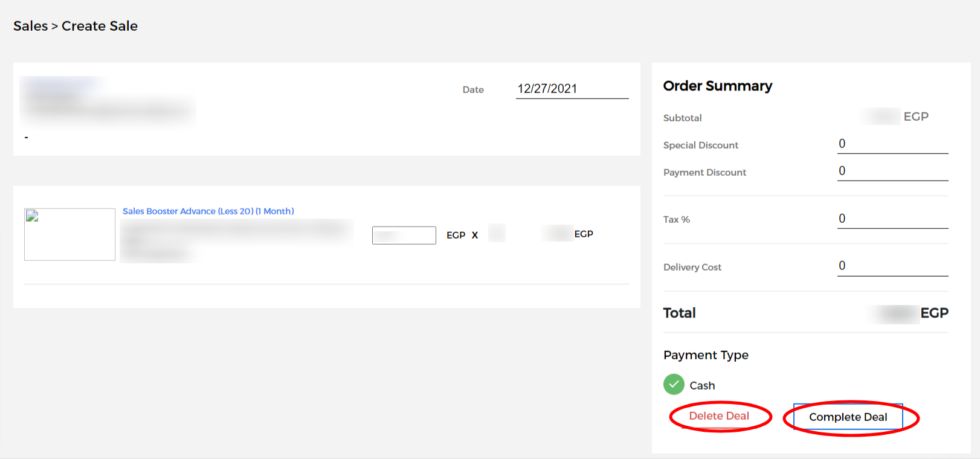Screen dimensions: 980x459
Task: Focus the Special Discount input field
Action: (892, 144)
